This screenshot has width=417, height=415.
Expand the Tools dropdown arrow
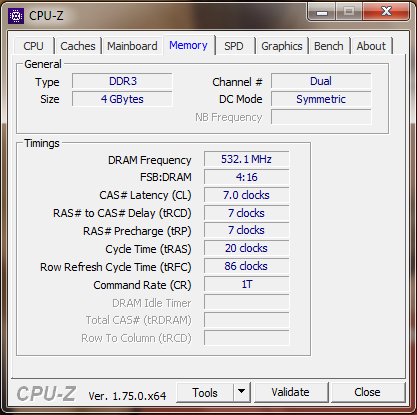[x=242, y=393]
